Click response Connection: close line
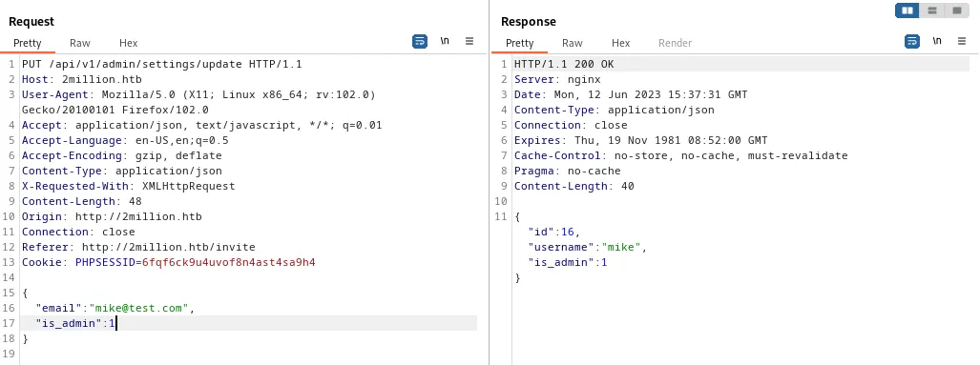 571,125
